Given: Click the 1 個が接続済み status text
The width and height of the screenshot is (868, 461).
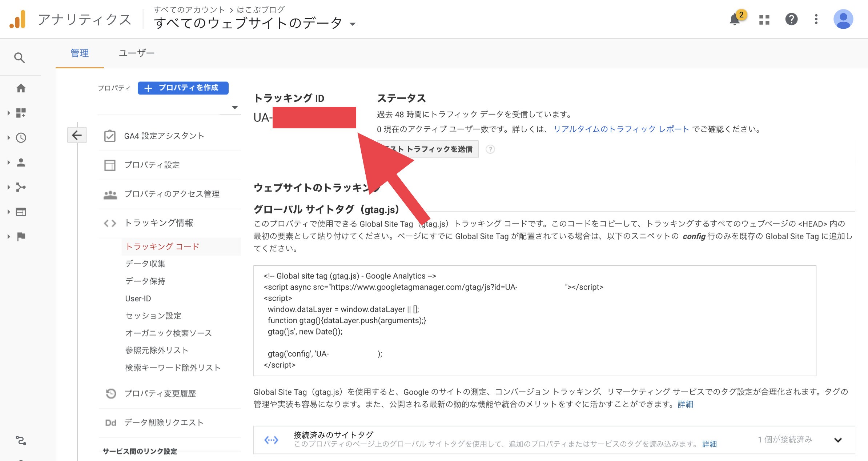Looking at the screenshot, I should 785,440.
